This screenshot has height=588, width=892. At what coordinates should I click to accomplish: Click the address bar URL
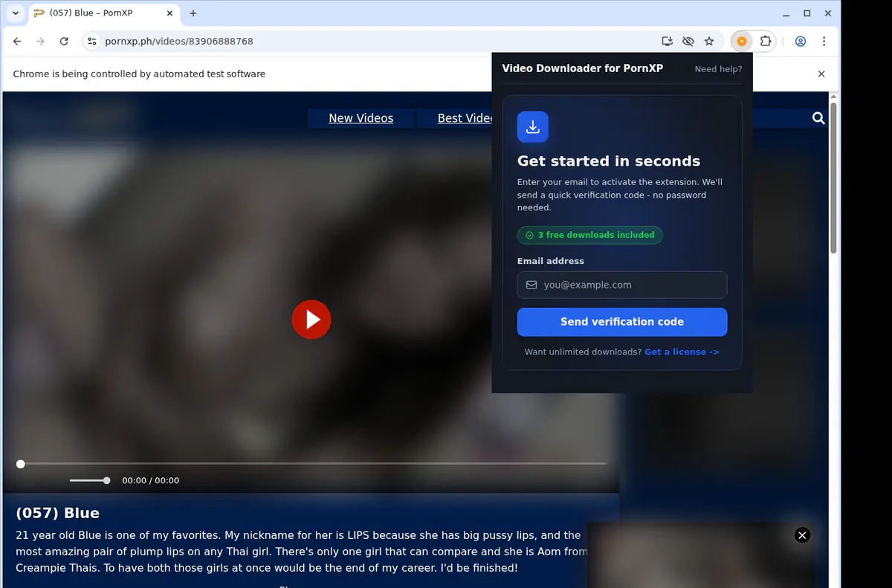coord(179,42)
